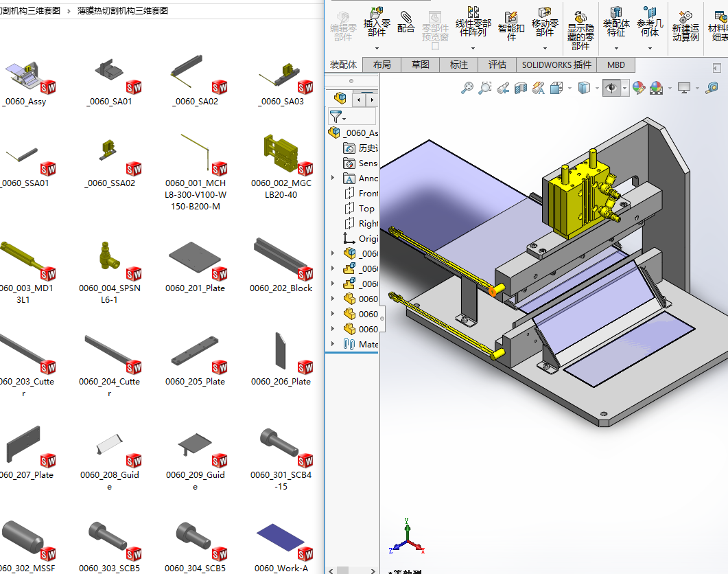The height and width of the screenshot is (574, 728).
Task: Click the right arrow in manager tabs
Action: pyautogui.click(x=371, y=100)
